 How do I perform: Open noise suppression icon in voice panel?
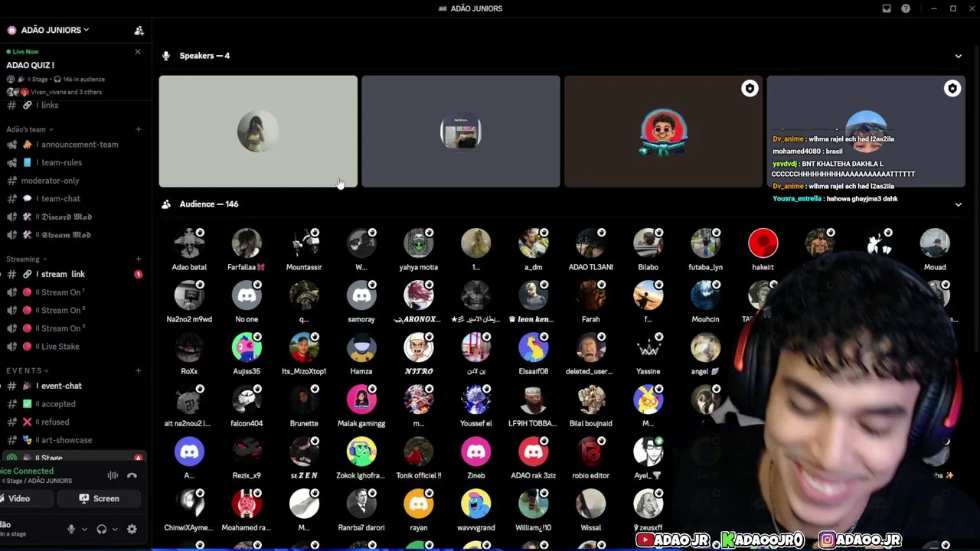click(113, 476)
